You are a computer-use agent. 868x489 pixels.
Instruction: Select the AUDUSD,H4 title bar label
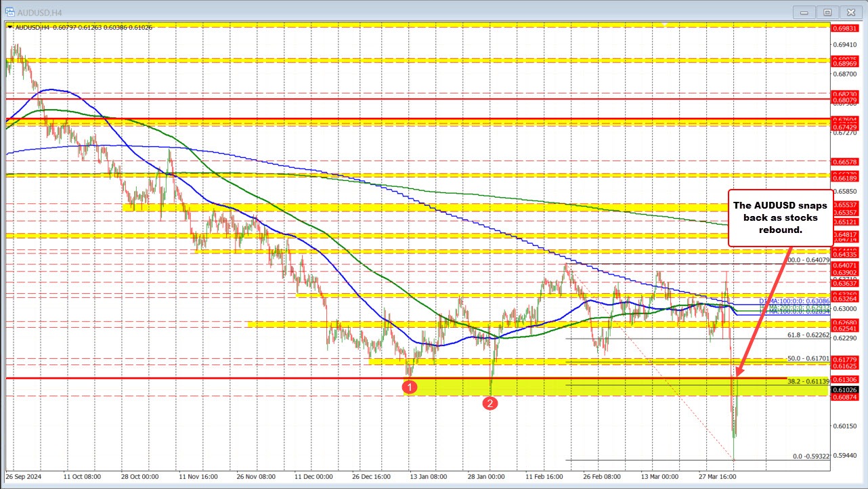[41, 12]
